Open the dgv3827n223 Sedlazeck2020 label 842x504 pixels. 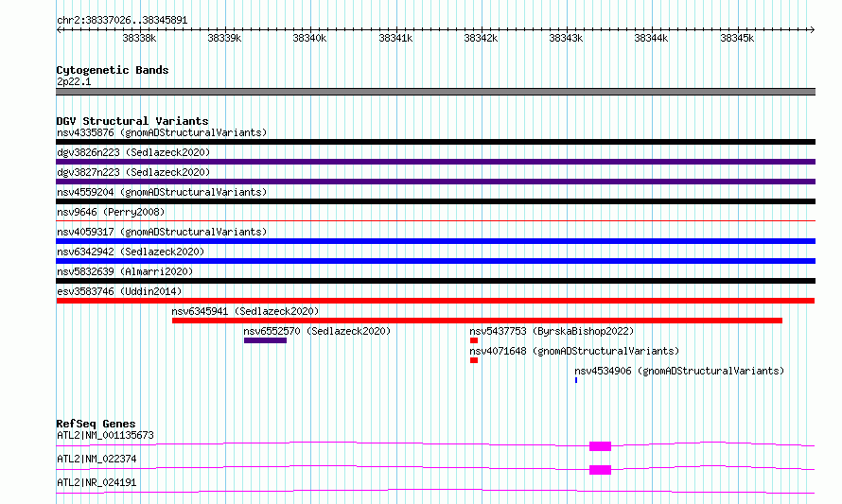133,172
